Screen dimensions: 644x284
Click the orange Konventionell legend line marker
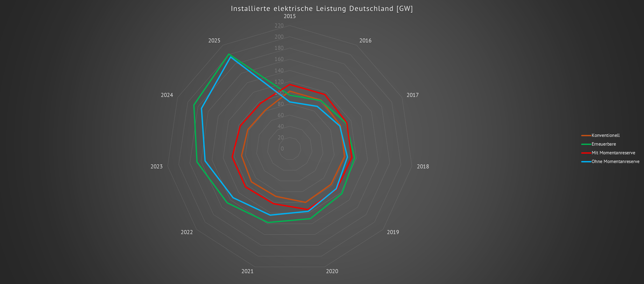coord(586,136)
